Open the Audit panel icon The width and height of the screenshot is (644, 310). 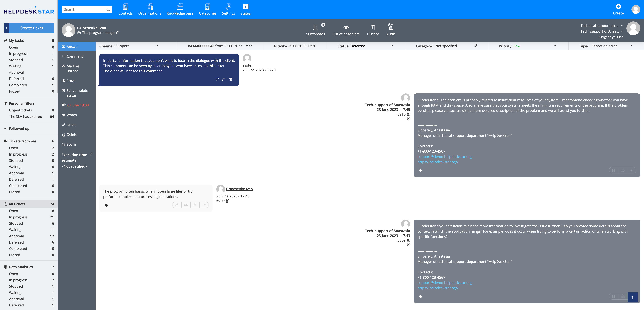(x=391, y=27)
